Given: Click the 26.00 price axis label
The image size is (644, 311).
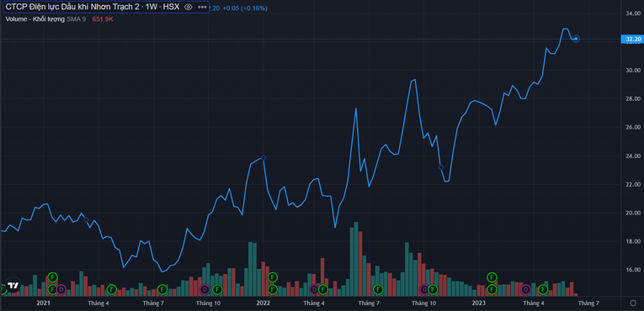Looking at the screenshot, I should pyautogui.click(x=633, y=127).
